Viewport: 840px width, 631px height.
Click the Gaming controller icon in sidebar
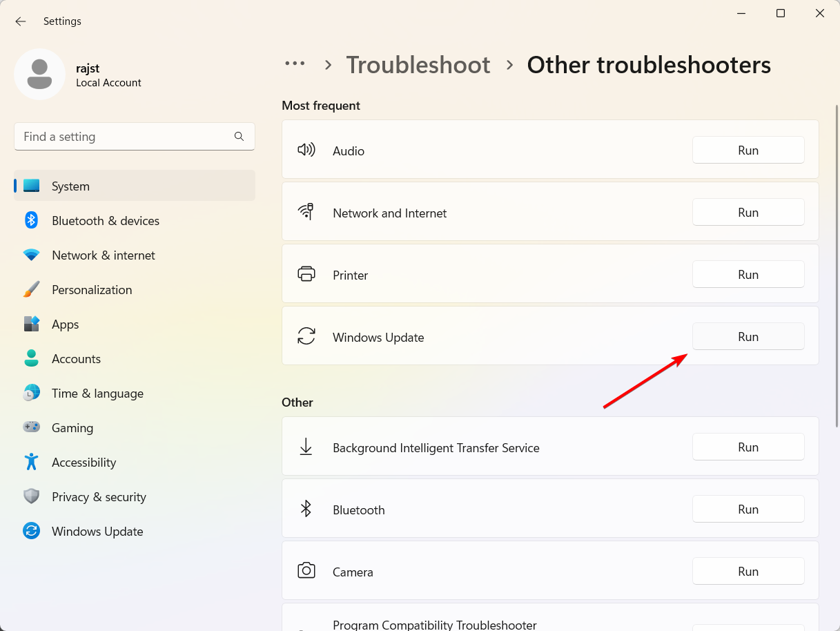pyautogui.click(x=32, y=427)
